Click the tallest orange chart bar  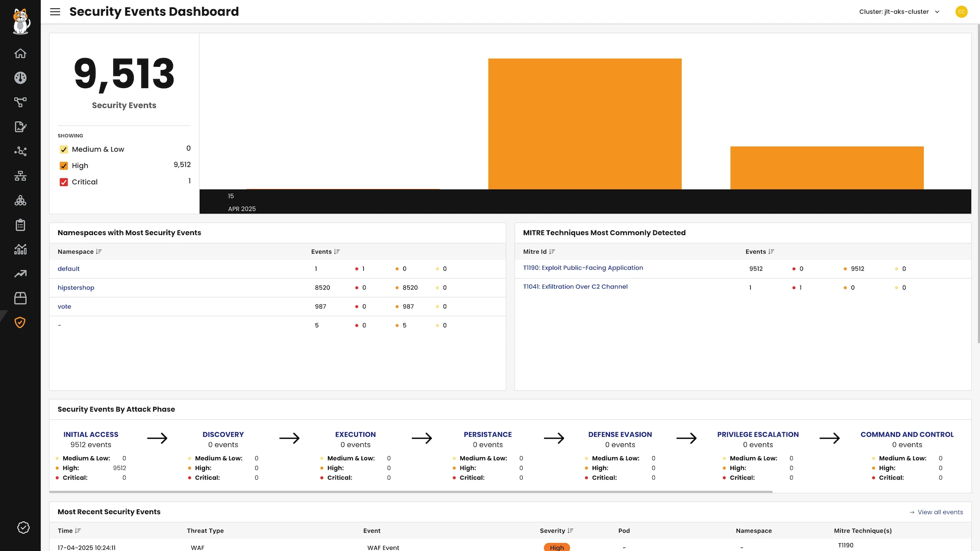pyautogui.click(x=584, y=124)
